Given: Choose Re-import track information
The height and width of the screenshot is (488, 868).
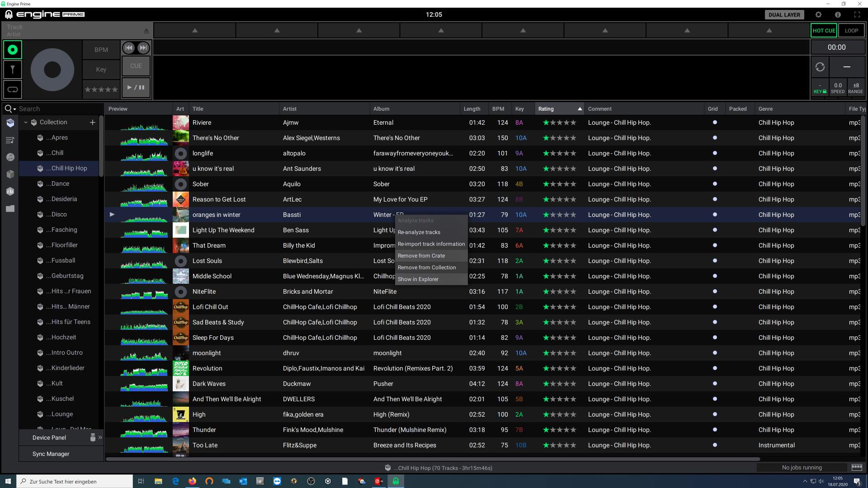Looking at the screenshot, I should pos(431,244).
